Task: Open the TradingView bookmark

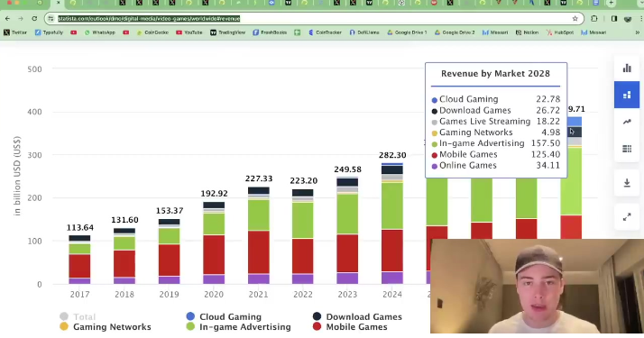Action: tap(227, 32)
